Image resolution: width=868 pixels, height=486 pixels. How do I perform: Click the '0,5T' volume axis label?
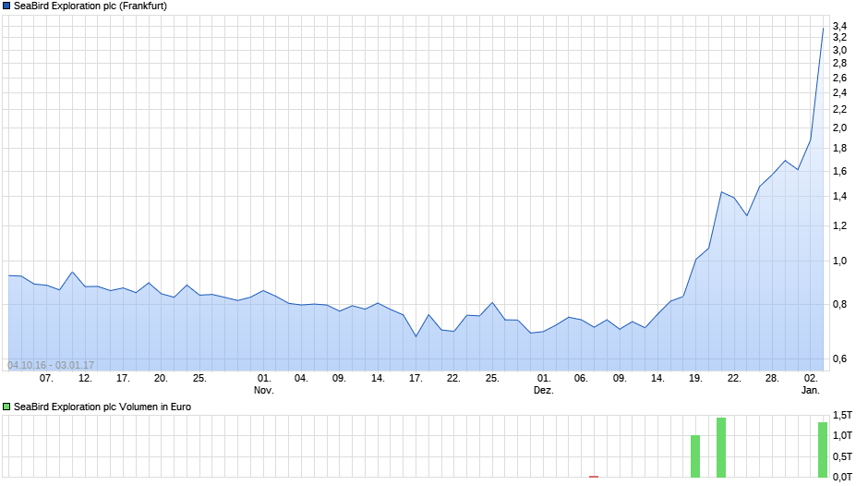click(x=842, y=456)
